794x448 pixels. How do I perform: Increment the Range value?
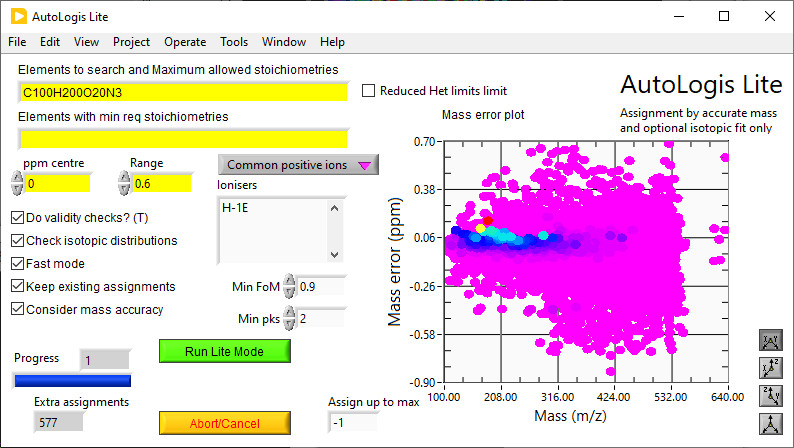point(124,178)
